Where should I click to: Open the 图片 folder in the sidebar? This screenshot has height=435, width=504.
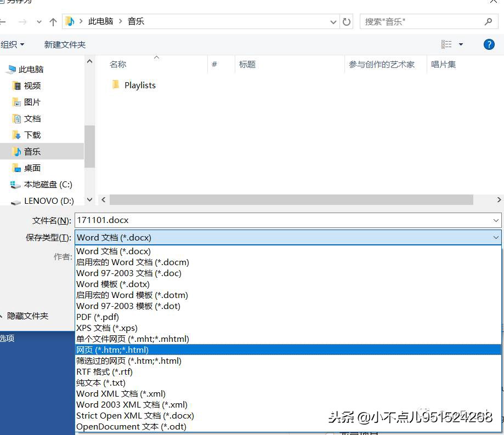31,102
